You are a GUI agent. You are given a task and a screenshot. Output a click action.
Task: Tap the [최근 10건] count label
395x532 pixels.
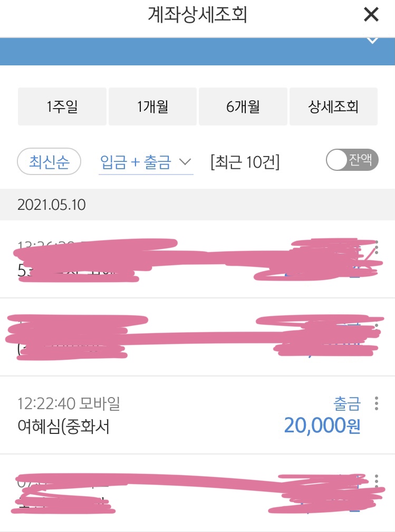(245, 162)
